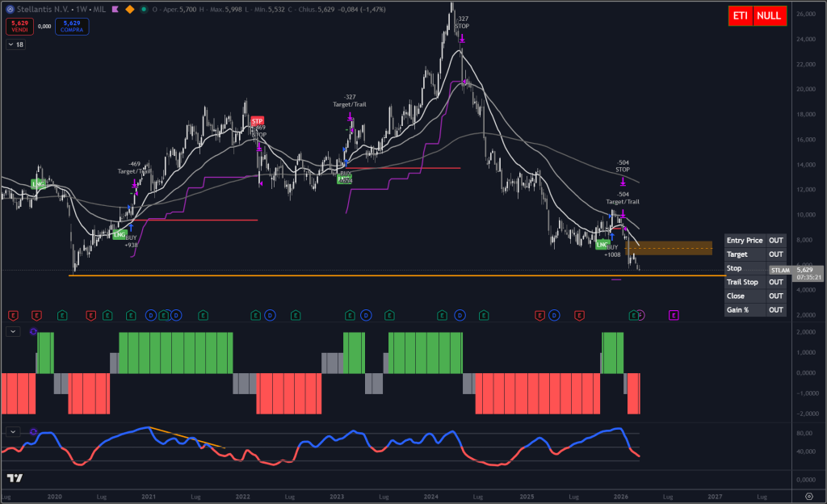The height and width of the screenshot is (504, 827).
Task: Click the magenta E badge at far right of signal row
Action: tap(674, 315)
